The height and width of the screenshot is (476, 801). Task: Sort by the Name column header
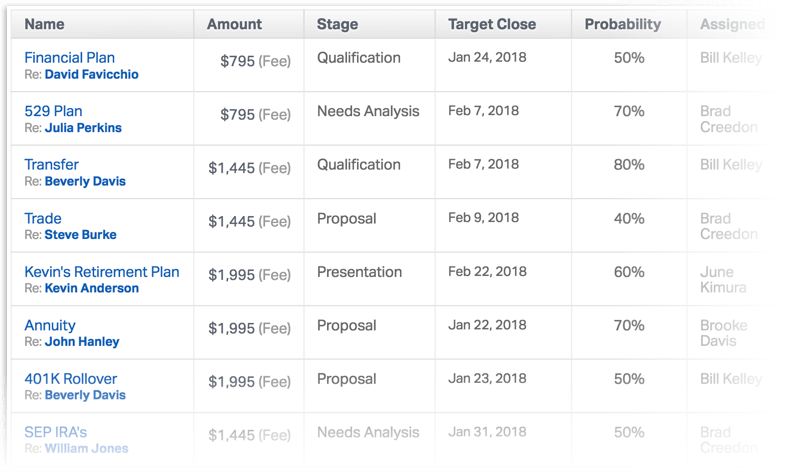point(44,24)
